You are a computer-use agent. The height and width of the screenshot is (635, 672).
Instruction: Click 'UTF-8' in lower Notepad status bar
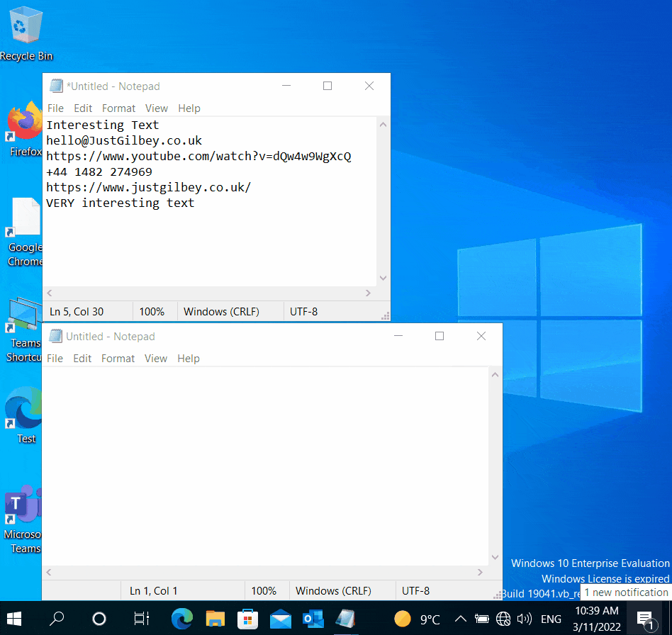(415, 591)
